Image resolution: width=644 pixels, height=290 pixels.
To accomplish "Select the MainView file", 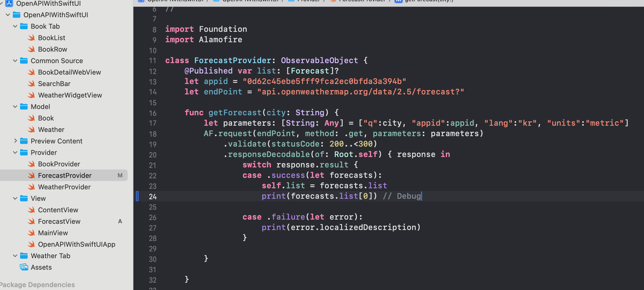I will coord(53,233).
